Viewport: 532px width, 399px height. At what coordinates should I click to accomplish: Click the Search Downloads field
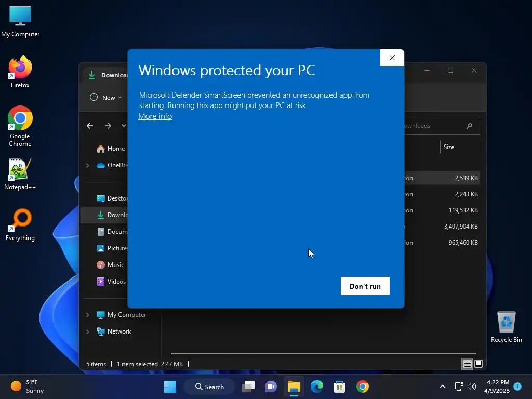pyautogui.click(x=441, y=126)
